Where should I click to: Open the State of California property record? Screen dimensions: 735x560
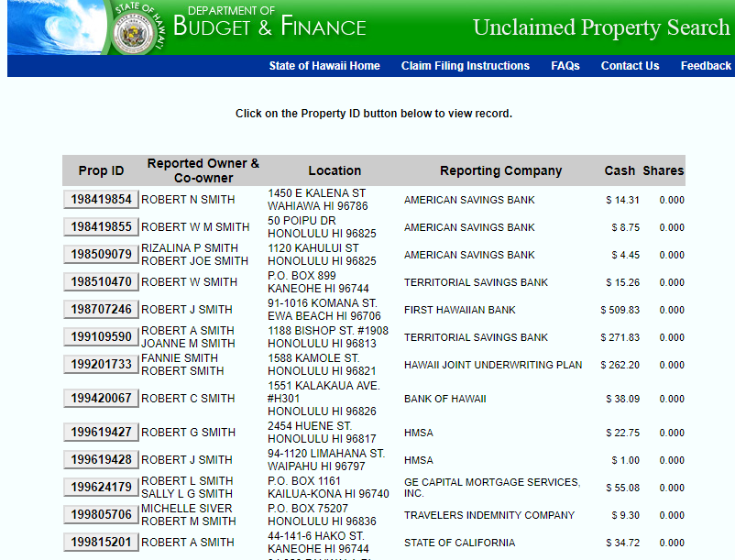click(x=101, y=542)
